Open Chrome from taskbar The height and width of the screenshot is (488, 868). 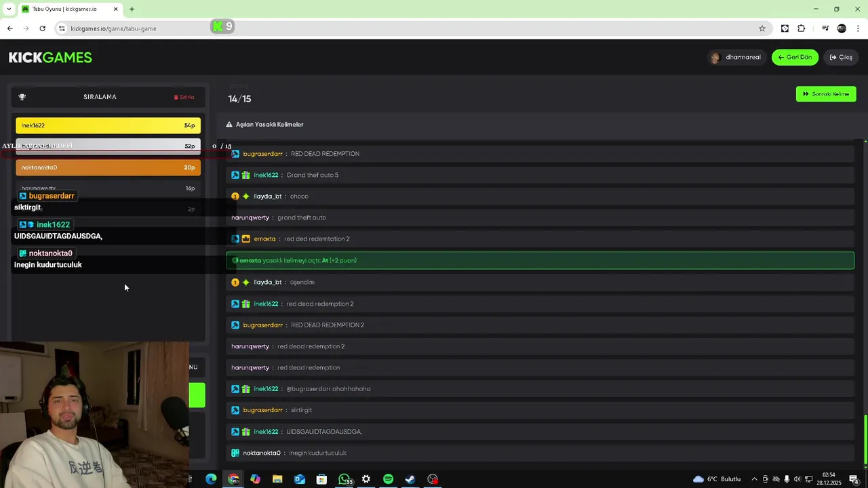pos(233,479)
